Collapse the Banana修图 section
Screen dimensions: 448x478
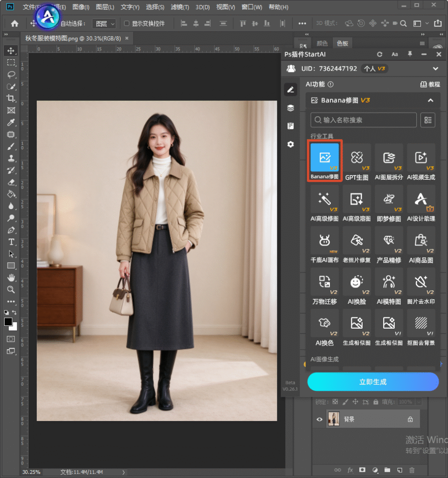[431, 100]
